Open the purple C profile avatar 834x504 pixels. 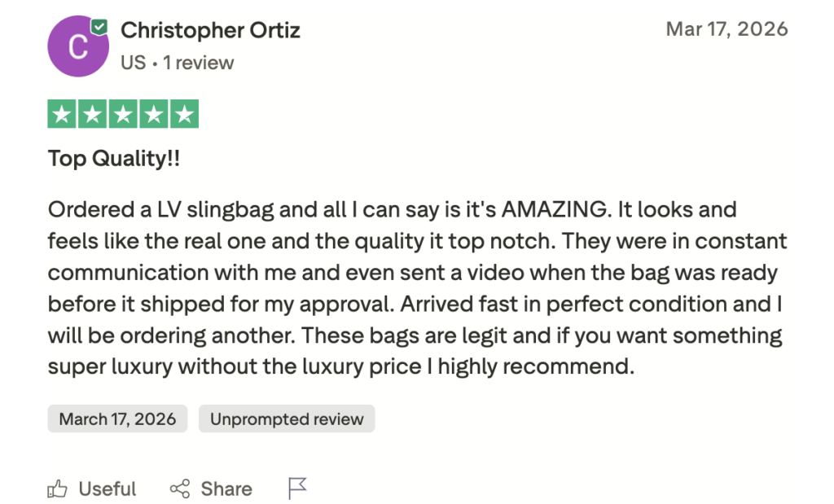pos(77,47)
